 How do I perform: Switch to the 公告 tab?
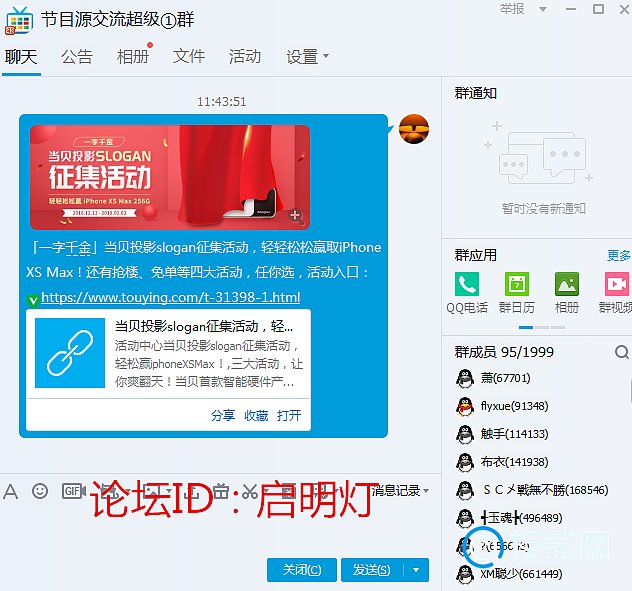[77, 57]
